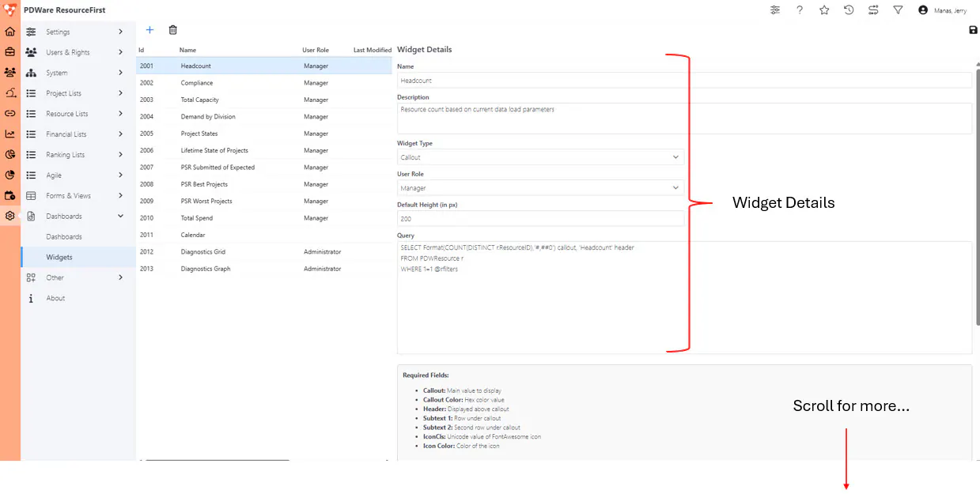Click the Name field containing Headcount
The image size is (980, 494).
(x=684, y=81)
